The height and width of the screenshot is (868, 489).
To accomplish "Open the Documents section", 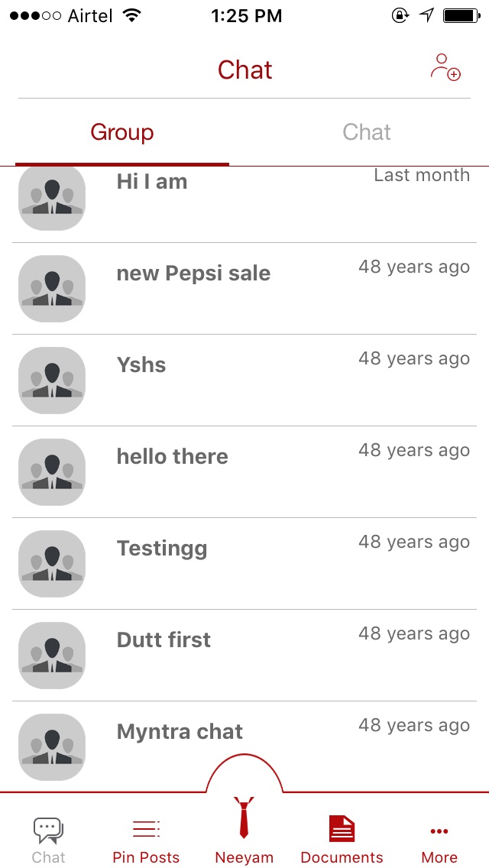I will click(342, 839).
